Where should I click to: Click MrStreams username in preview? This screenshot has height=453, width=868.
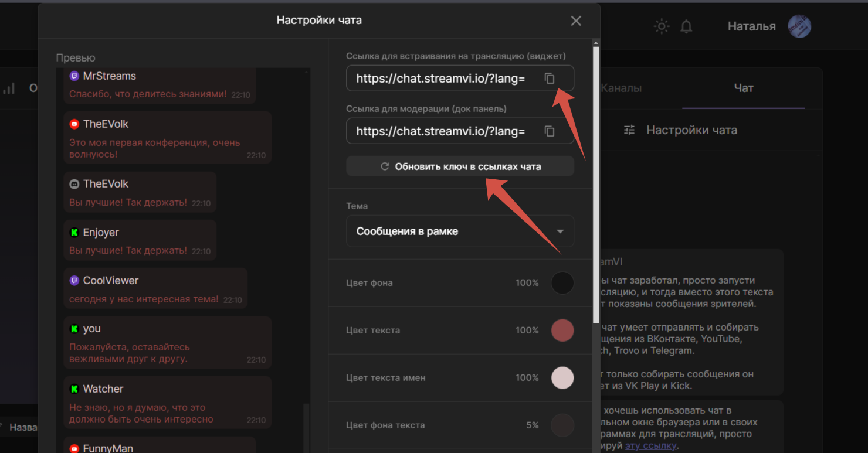tap(110, 76)
